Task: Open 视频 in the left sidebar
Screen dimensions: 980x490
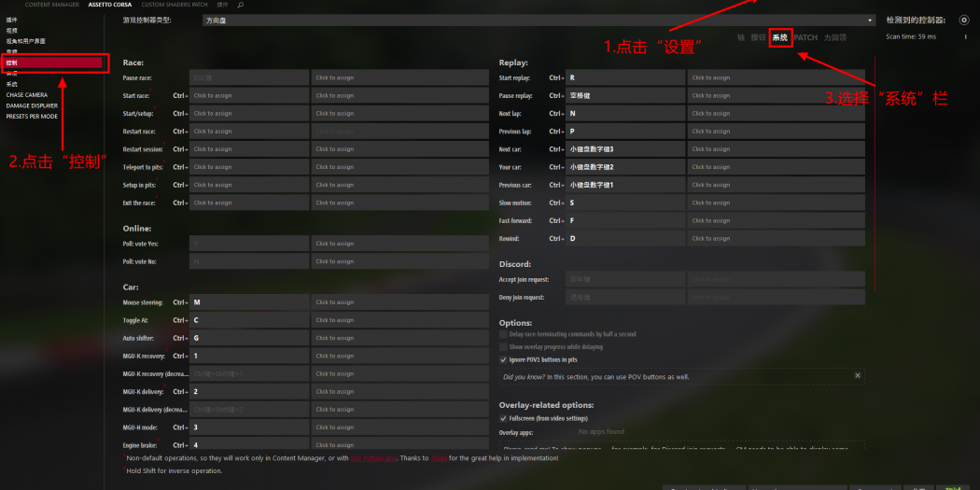Action: [12, 30]
